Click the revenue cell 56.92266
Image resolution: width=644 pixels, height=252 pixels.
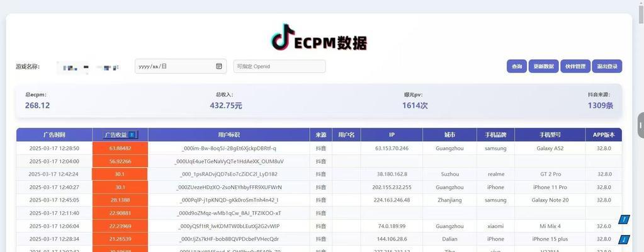click(x=120, y=161)
